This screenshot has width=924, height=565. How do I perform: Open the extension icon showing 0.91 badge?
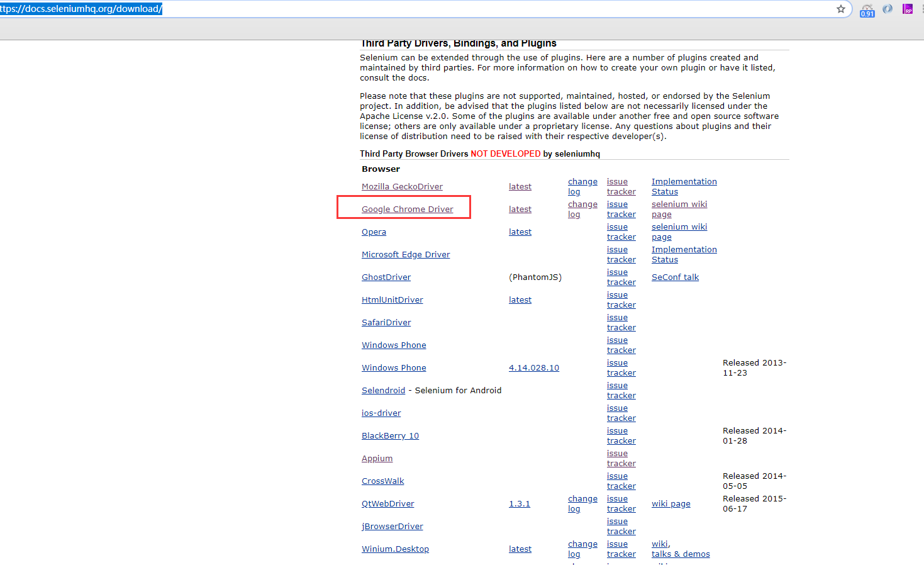[x=867, y=10]
